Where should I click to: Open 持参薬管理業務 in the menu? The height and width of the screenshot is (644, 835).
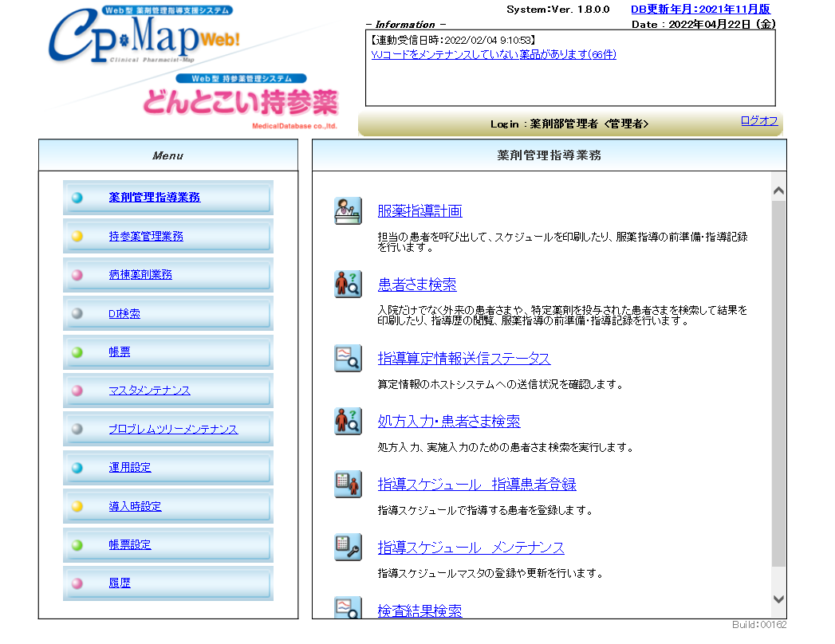pyautogui.click(x=146, y=237)
